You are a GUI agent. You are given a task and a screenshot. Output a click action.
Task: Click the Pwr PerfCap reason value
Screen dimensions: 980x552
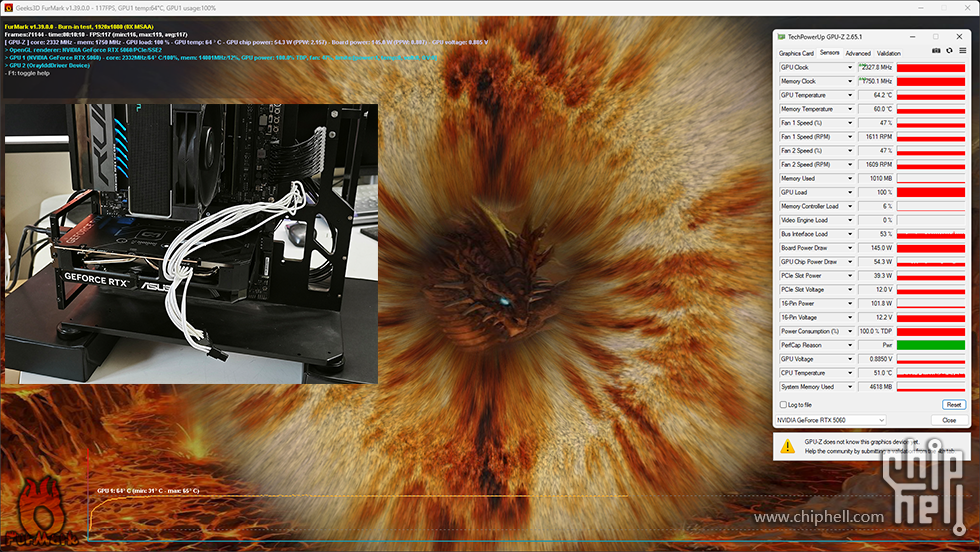coord(887,345)
